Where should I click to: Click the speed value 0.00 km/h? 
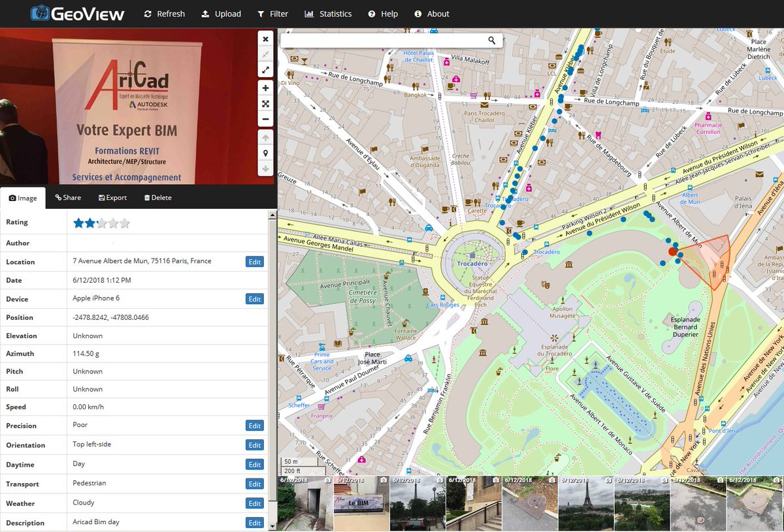(x=88, y=407)
